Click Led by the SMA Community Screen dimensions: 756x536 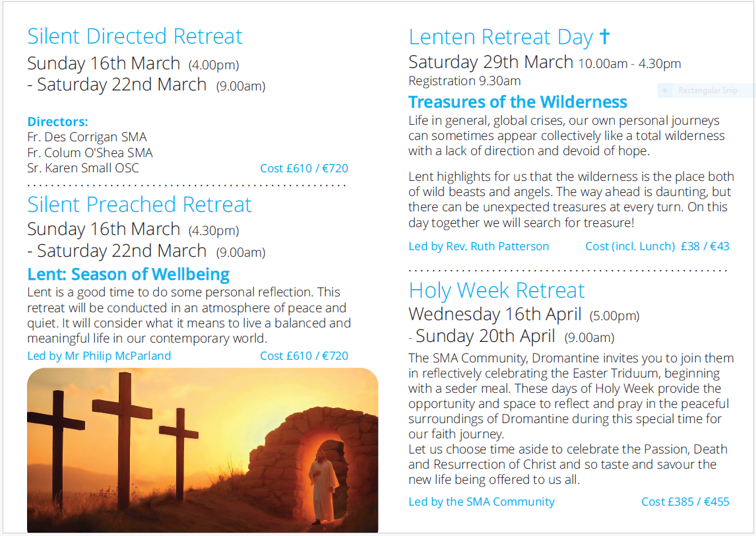(x=482, y=502)
